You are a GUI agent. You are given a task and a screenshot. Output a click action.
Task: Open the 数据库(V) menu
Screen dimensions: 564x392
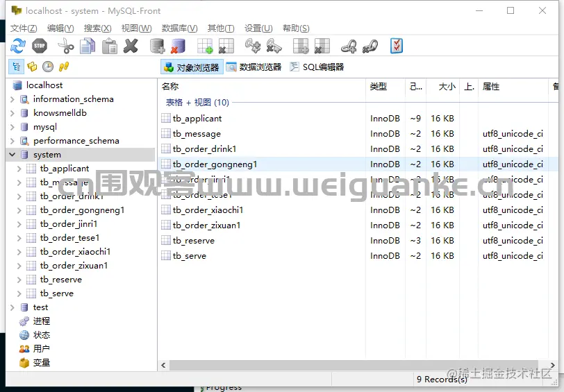[x=179, y=28]
